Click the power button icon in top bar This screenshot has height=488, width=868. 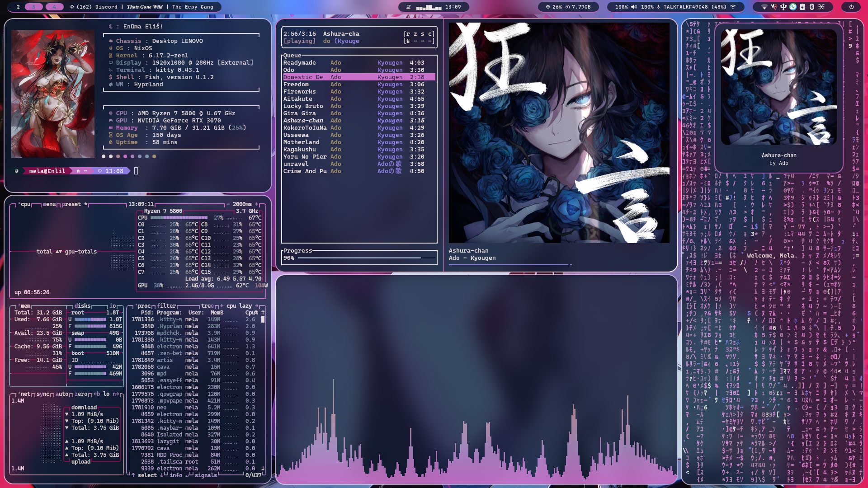click(x=851, y=7)
